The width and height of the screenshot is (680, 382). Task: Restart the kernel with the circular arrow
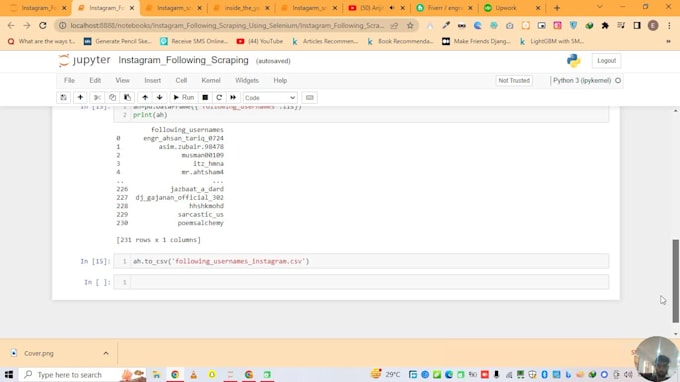219,98
